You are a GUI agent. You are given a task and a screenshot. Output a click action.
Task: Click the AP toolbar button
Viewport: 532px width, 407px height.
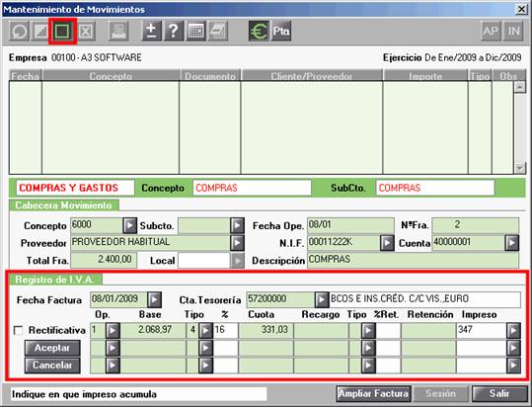pyautogui.click(x=491, y=32)
